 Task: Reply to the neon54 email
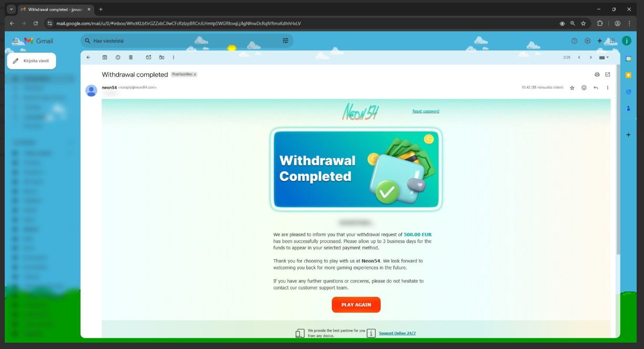click(596, 88)
